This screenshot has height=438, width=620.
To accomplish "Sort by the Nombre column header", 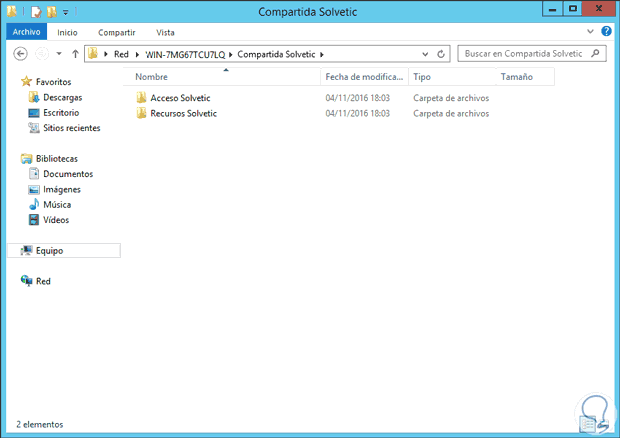I will tap(152, 77).
